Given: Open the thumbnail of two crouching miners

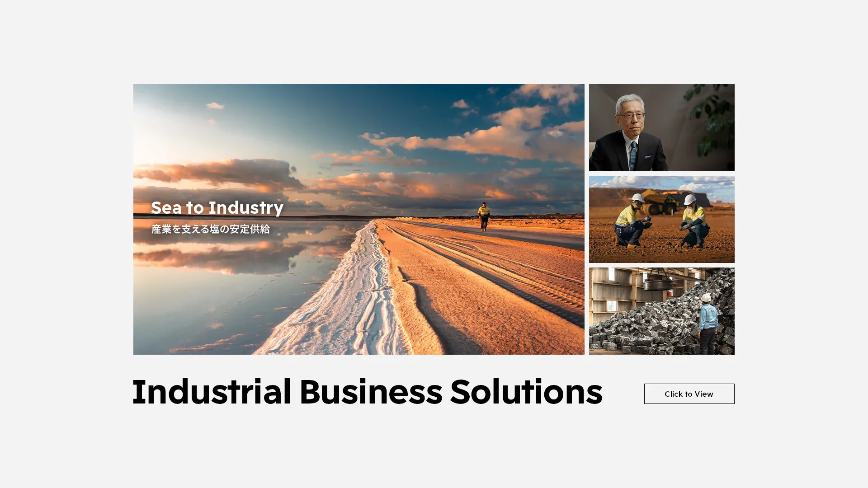Looking at the screenshot, I should (x=661, y=219).
